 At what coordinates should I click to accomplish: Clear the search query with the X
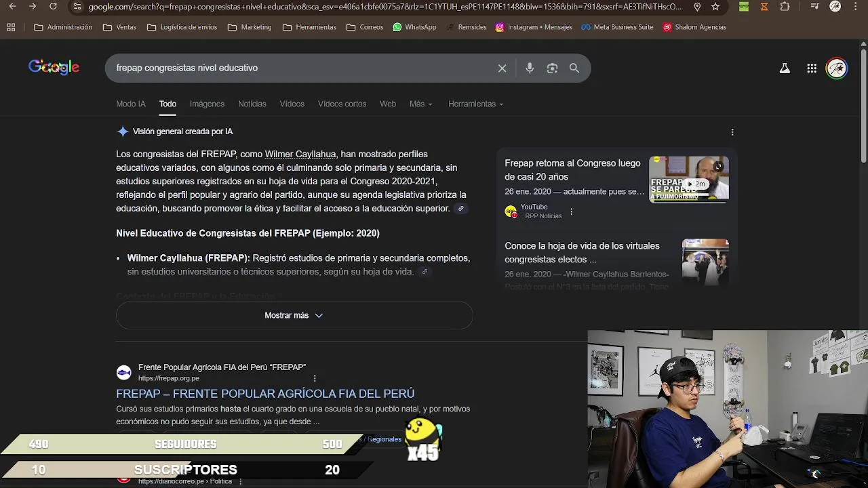(x=502, y=68)
